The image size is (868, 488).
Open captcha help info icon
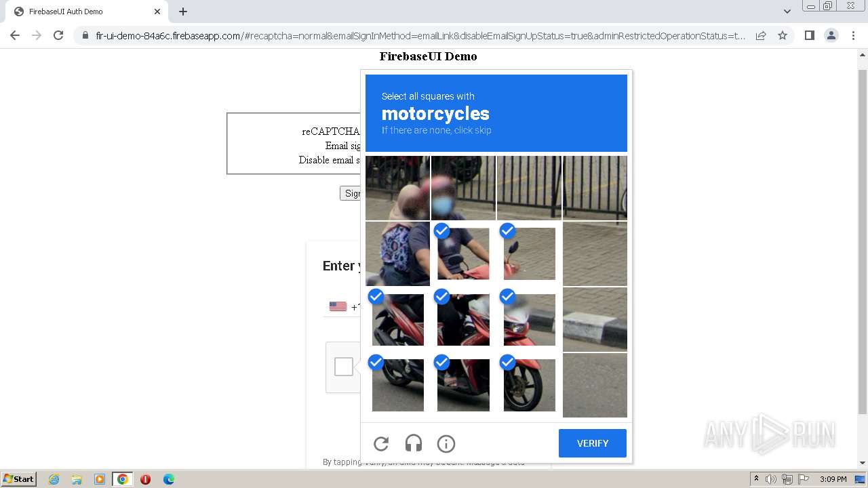tap(446, 444)
